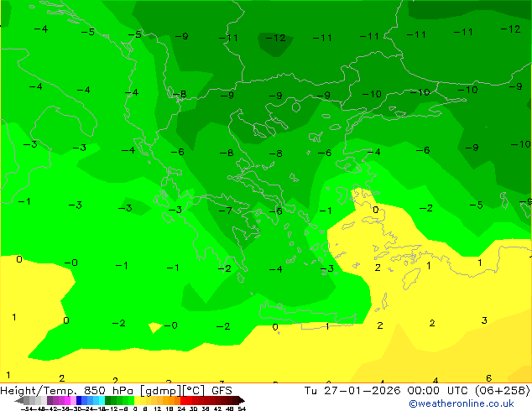Select the bright red swatch above label 24
The width and height of the screenshot is (532, 411).
click(x=183, y=400)
